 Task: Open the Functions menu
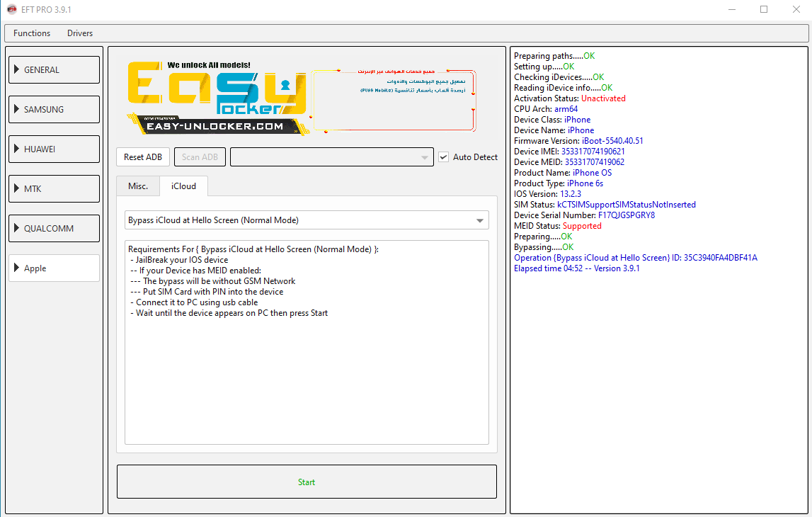click(x=32, y=33)
